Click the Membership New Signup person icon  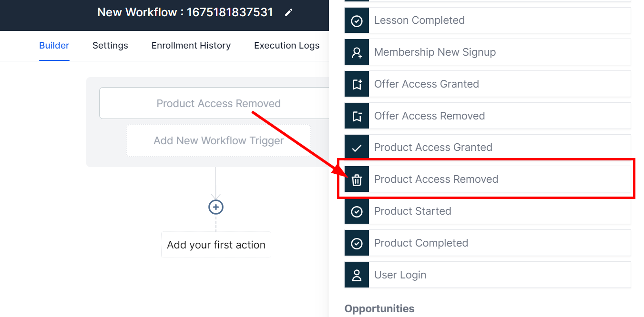[357, 52]
